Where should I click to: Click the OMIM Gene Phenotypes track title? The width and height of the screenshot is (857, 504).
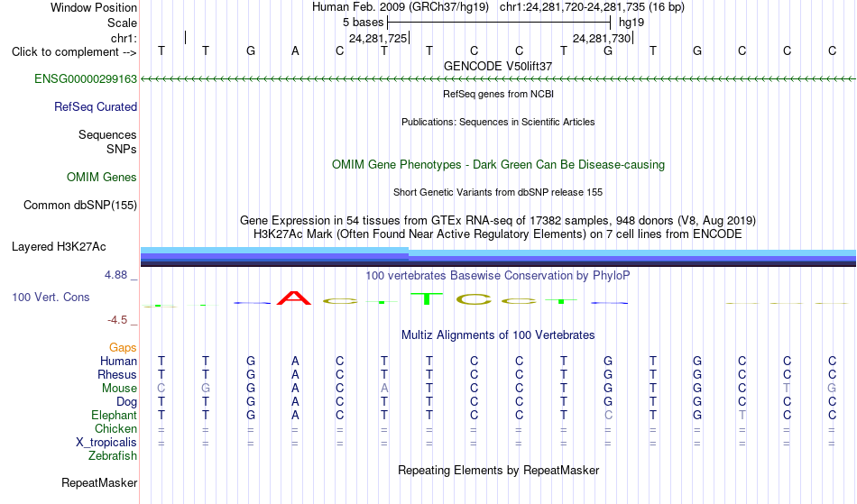(x=498, y=164)
